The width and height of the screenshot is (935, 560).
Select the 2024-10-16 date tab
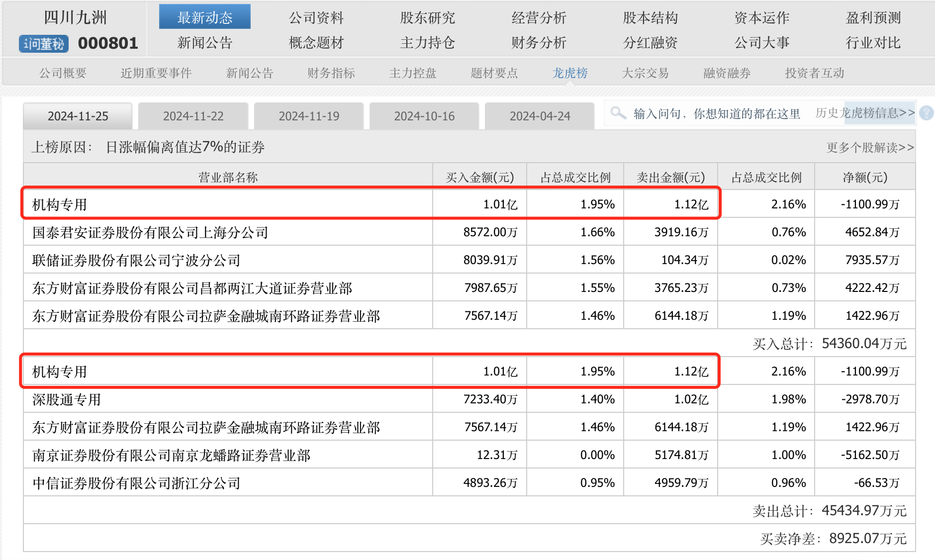424,116
